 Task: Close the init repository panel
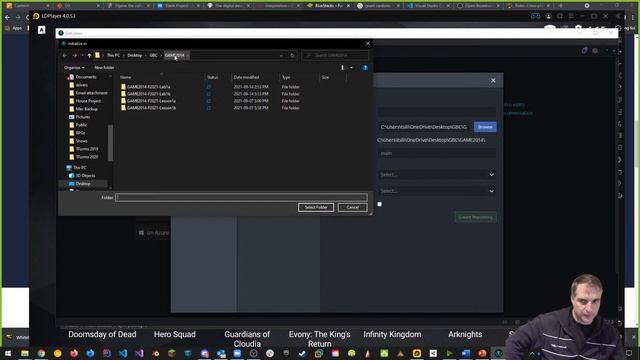(x=493, y=81)
